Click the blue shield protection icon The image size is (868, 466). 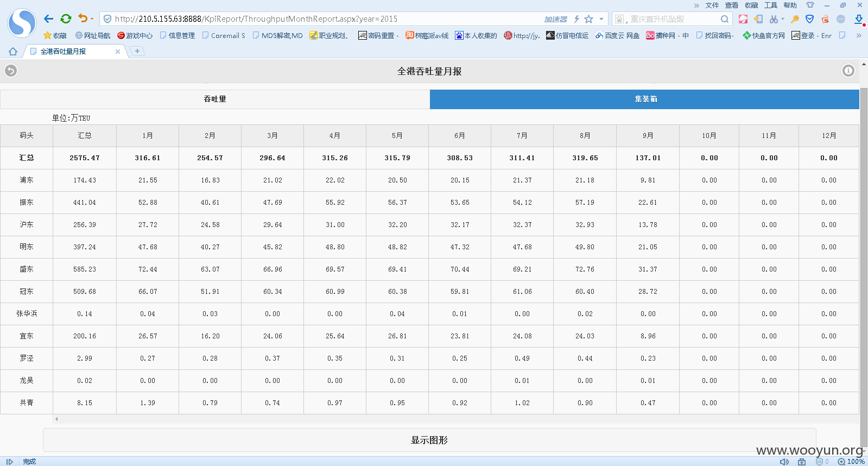point(809,19)
